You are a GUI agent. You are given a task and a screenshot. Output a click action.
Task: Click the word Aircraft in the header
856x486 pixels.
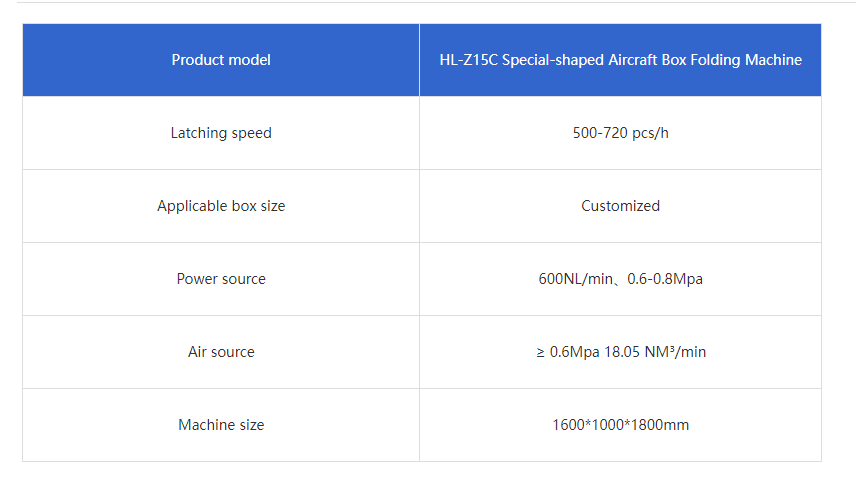tap(636, 60)
